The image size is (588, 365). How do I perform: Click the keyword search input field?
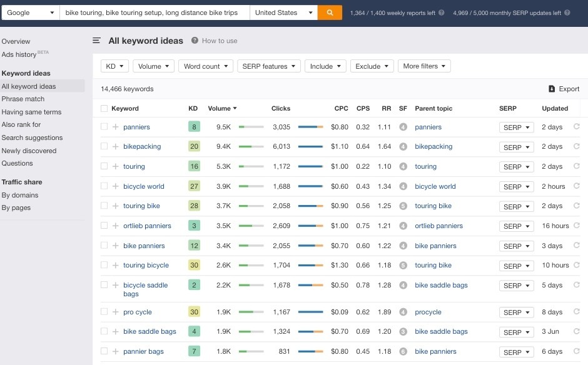pos(155,12)
